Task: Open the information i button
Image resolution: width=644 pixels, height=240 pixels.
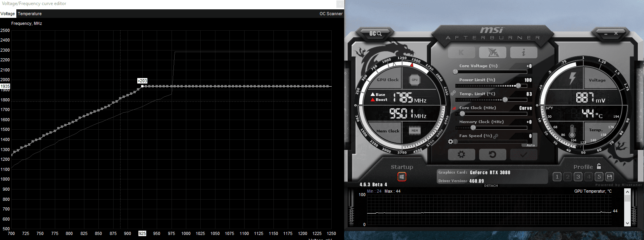Action: (x=523, y=52)
